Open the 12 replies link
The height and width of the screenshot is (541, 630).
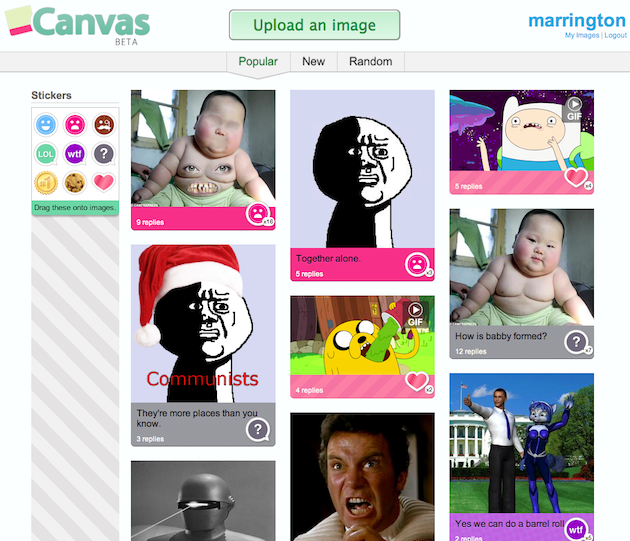click(x=470, y=351)
